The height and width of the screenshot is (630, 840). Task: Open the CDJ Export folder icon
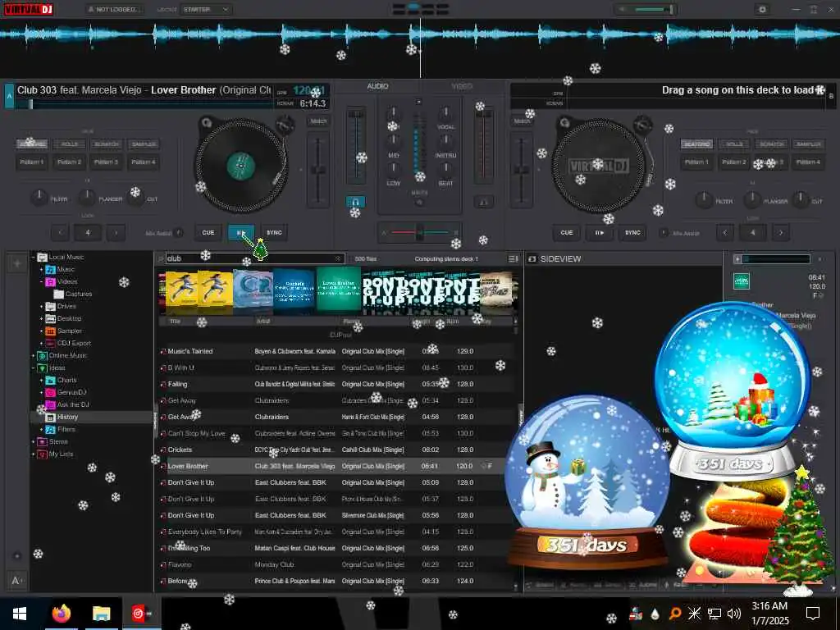coord(50,344)
